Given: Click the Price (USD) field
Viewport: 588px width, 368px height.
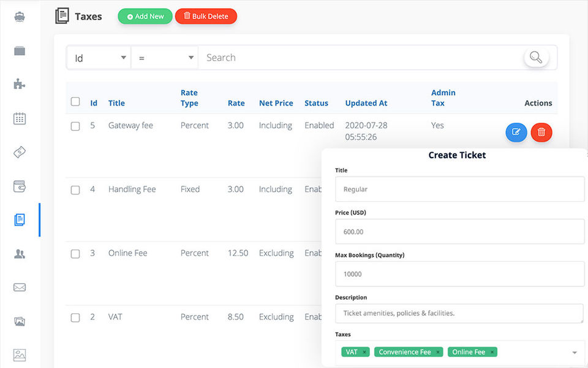Looking at the screenshot, I should pyautogui.click(x=460, y=232).
